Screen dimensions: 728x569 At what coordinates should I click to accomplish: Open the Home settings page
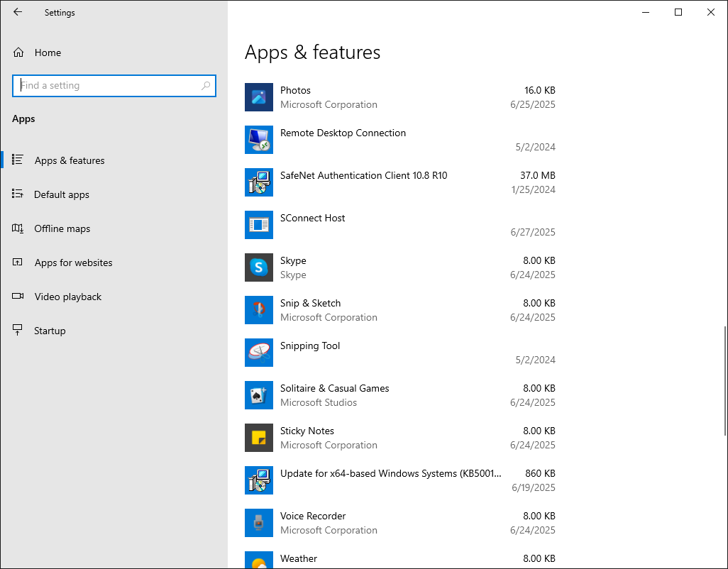pyautogui.click(x=114, y=53)
